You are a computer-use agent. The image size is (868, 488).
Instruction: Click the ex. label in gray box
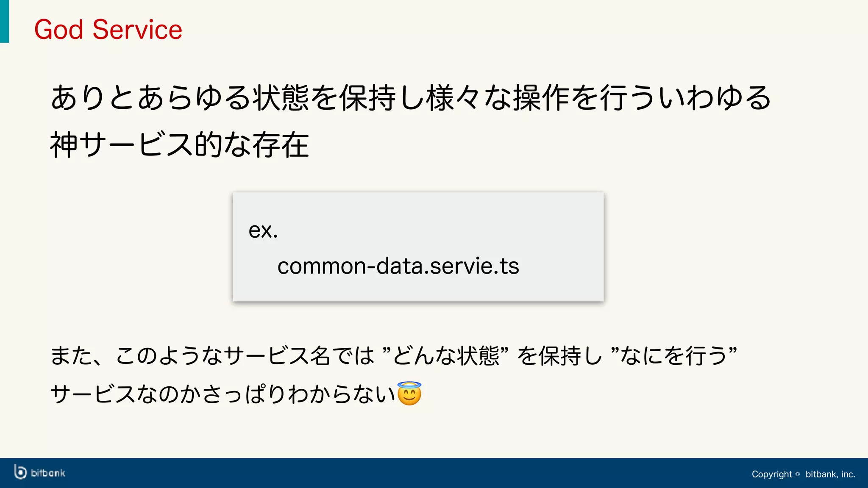[x=263, y=230]
